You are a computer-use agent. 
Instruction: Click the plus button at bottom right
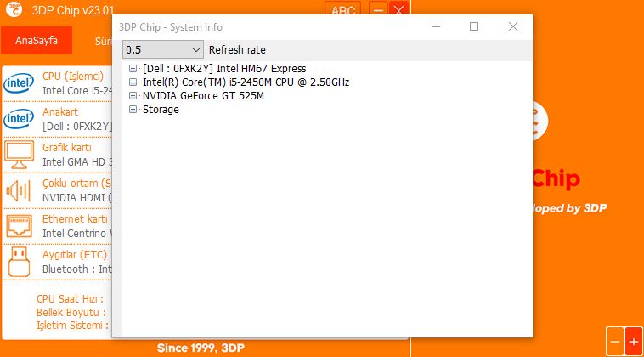point(633,342)
